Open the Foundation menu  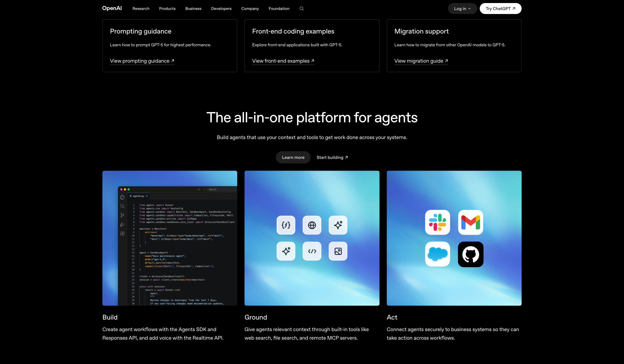click(x=279, y=9)
